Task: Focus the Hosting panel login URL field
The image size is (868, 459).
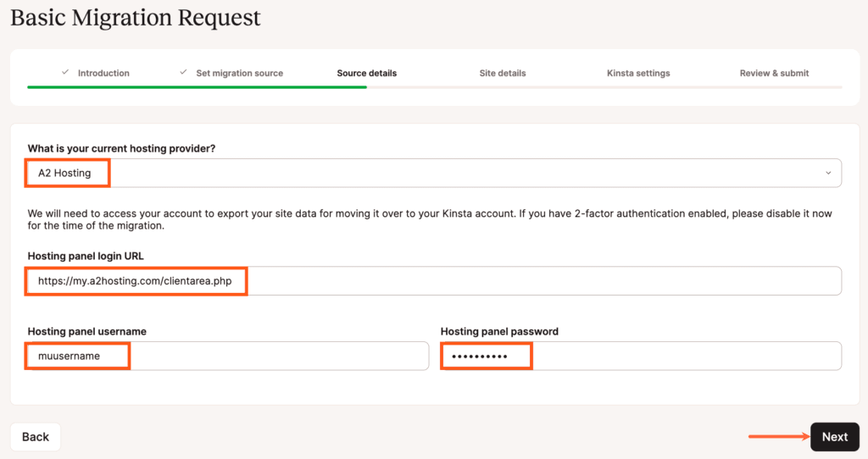Action: click(x=434, y=281)
